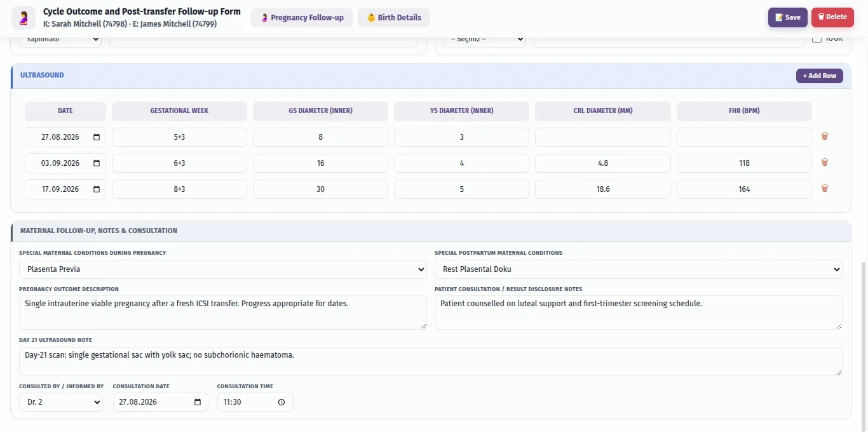868x432 pixels.
Task: Click the Day 21 Ultrasound Note text area
Action: tap(431, 361)
